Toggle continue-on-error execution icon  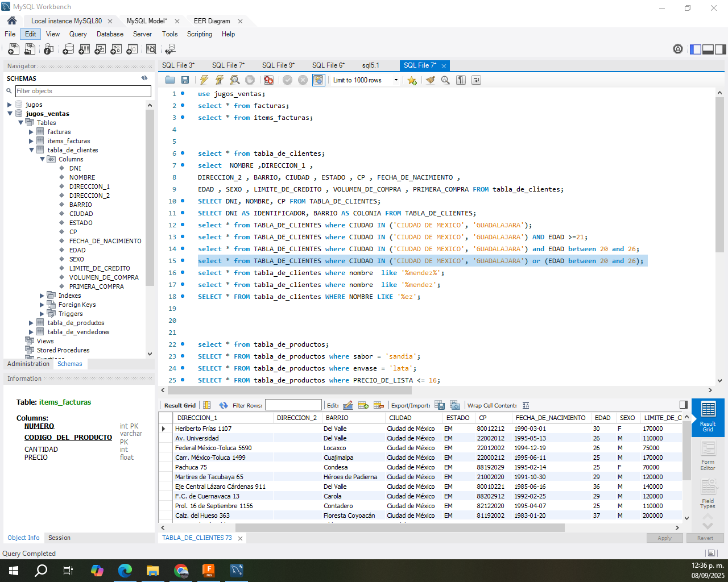coord(268,80)
